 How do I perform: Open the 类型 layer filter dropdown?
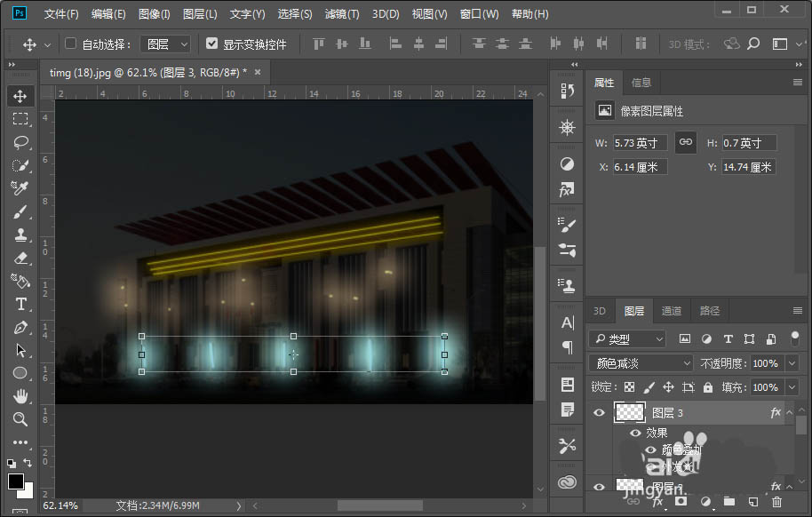point(627,339)
